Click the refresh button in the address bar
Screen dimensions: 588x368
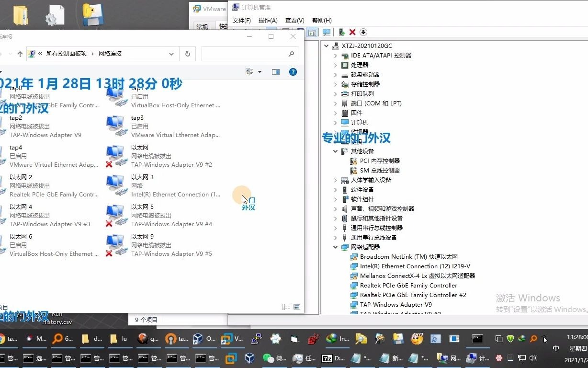187,54
